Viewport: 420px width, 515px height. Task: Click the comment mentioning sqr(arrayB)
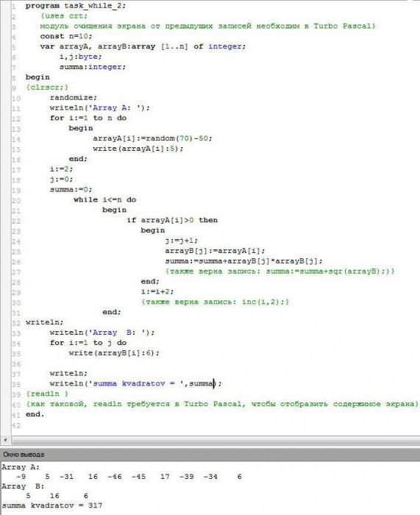coord(280,271)
